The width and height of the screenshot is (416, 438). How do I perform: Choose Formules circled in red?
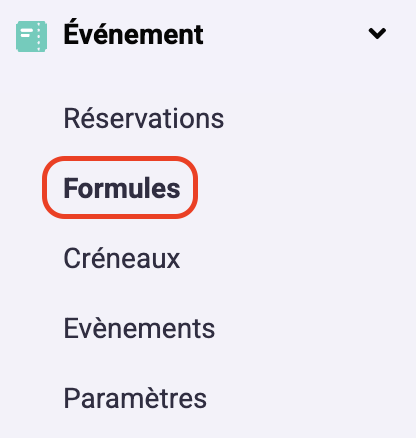coord(122,188)
